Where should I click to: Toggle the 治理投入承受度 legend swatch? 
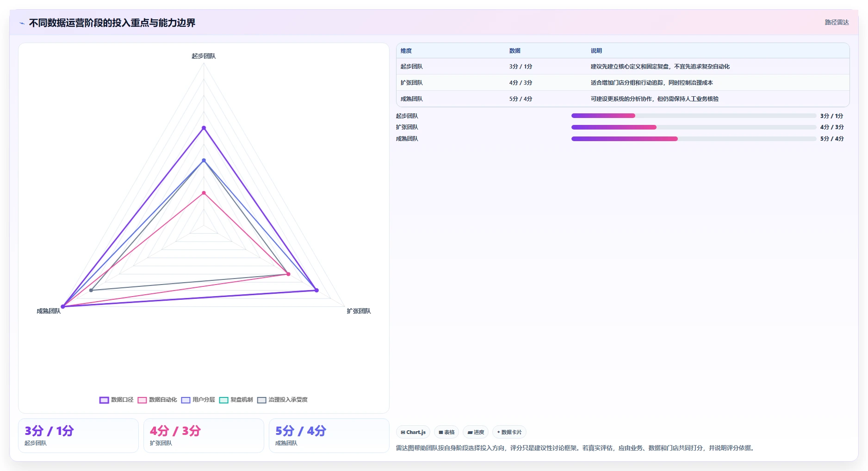coord(261,400)
